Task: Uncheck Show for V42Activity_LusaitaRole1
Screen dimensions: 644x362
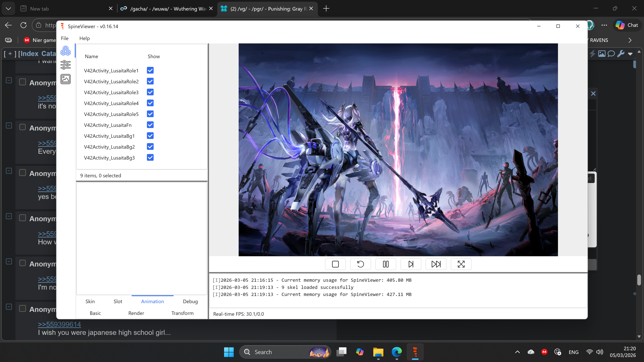Action: [150, 70]
